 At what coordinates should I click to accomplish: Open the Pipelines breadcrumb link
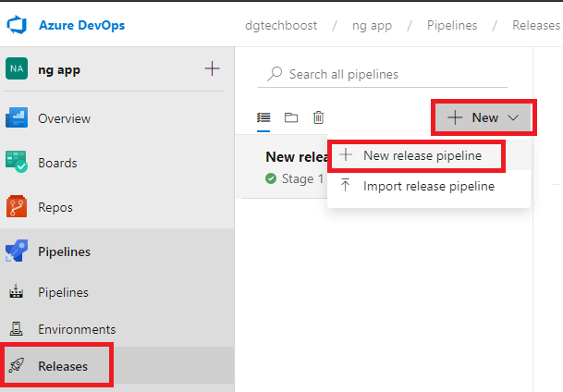[x=452, y=25]
